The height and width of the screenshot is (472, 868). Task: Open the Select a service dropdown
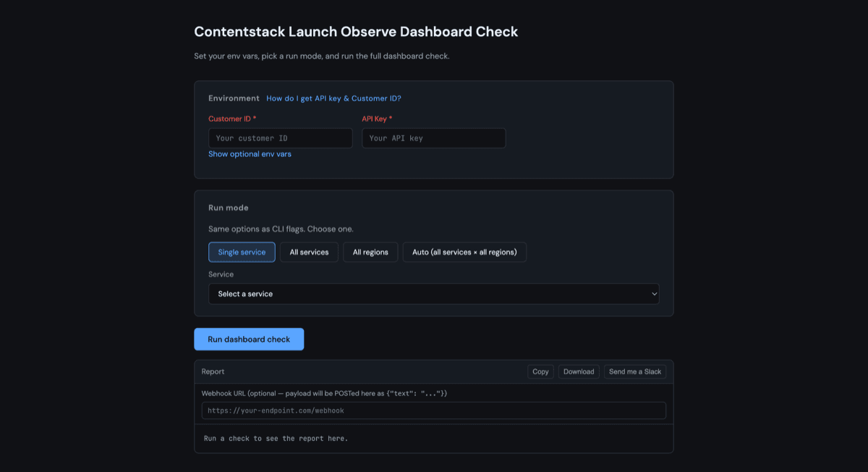tap(434, 294)
